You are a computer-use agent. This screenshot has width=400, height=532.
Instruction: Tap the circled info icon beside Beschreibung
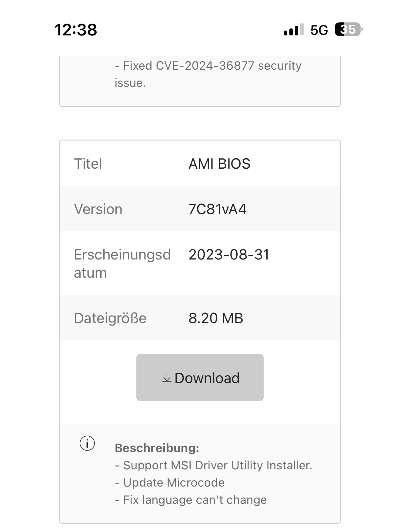(87, 444)
